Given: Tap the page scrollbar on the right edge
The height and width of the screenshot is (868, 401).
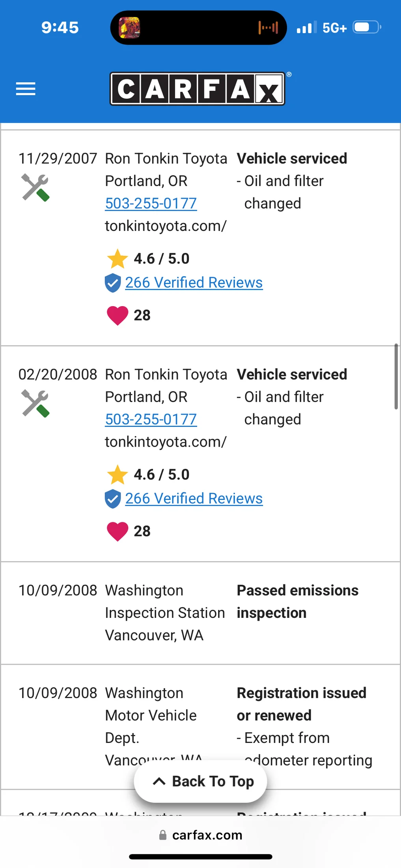Looking at the screenshot, I should pyautogui.click(x=396, y=377).
